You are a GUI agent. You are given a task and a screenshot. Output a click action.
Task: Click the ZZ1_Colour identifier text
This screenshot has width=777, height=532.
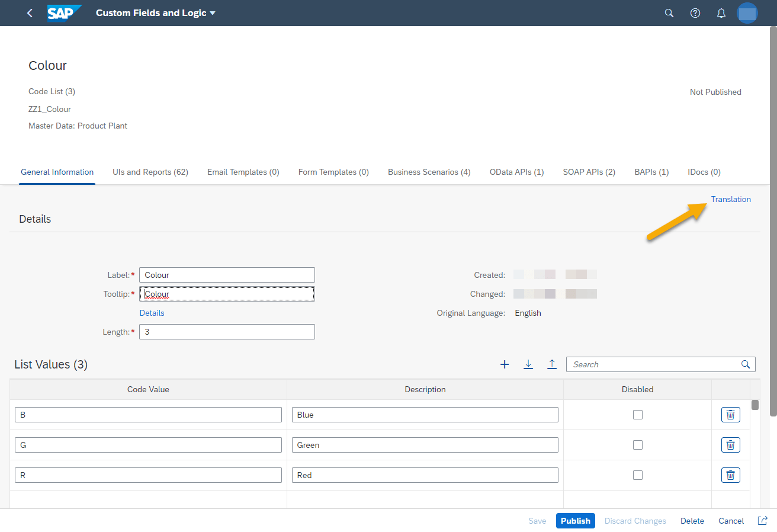coord(50,109)
